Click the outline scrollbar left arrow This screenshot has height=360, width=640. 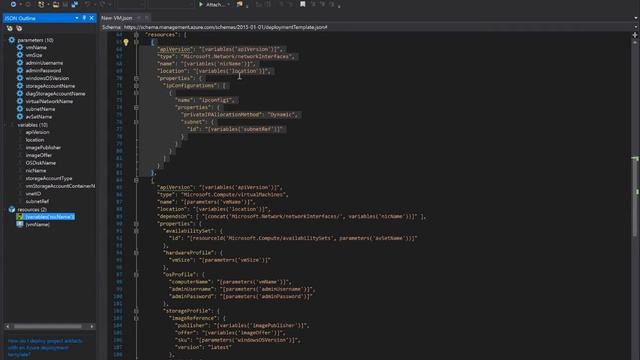[7, 327]
